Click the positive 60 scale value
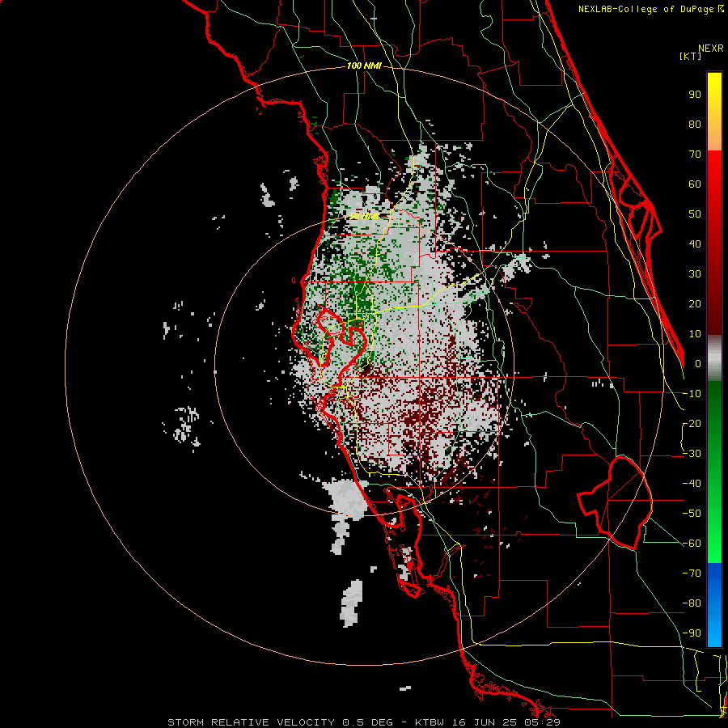This screenshot has width=728, height=728. pyautogui.click(x=695, y=184)
